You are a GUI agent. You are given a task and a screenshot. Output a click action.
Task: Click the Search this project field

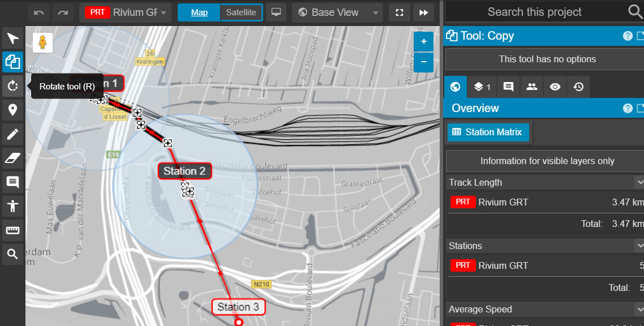point(534,12)
